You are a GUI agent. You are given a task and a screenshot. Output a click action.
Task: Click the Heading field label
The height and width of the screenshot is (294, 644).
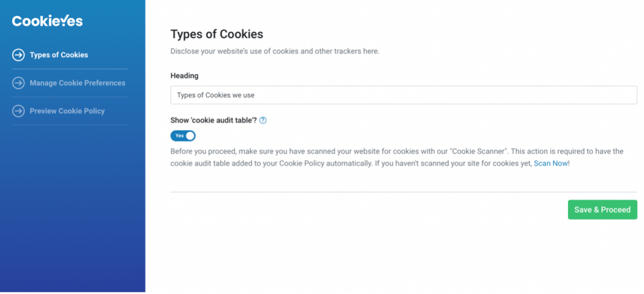point(184,76)
